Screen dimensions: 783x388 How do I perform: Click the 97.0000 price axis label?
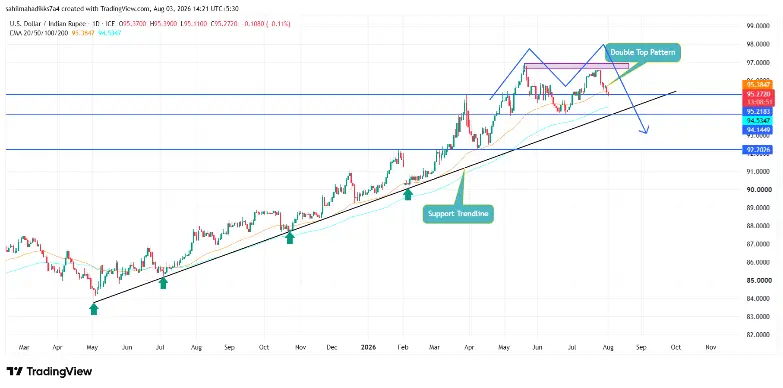(759, 63)
